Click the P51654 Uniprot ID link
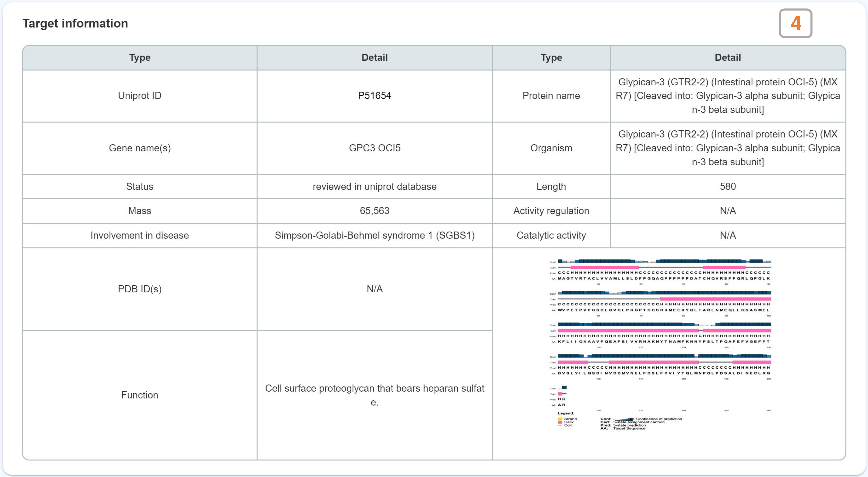868x477 pixels. (374, 96)
